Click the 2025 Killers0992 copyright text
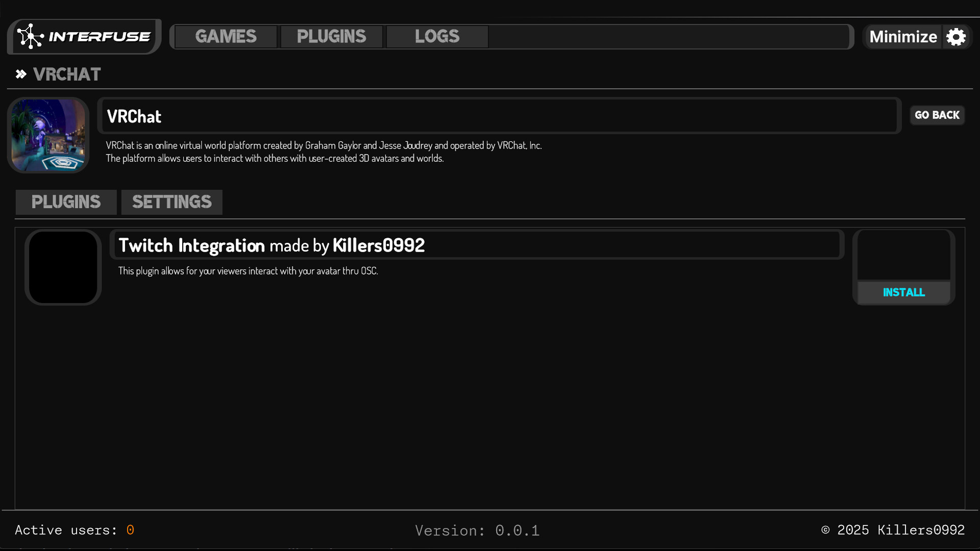The image size is (980, 551). 892,530
